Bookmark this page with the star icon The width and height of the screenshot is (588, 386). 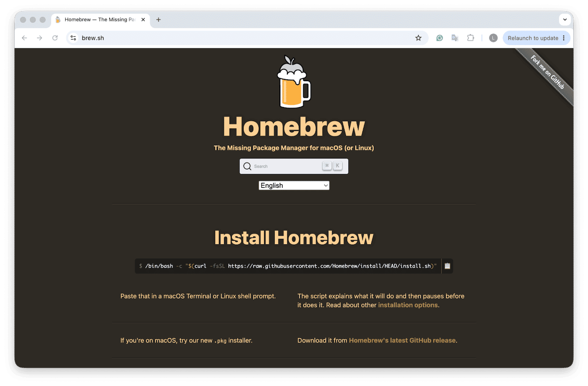click(x=418, y=38)
